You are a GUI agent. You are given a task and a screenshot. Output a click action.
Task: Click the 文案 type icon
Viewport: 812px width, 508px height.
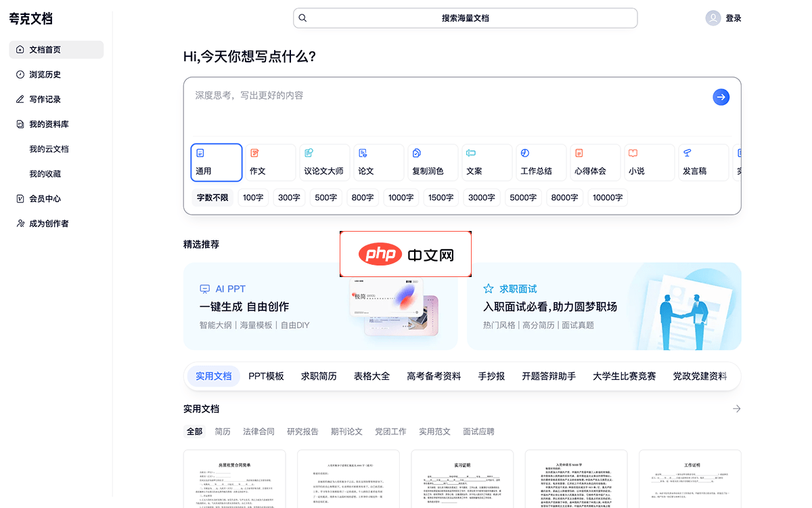471,153
